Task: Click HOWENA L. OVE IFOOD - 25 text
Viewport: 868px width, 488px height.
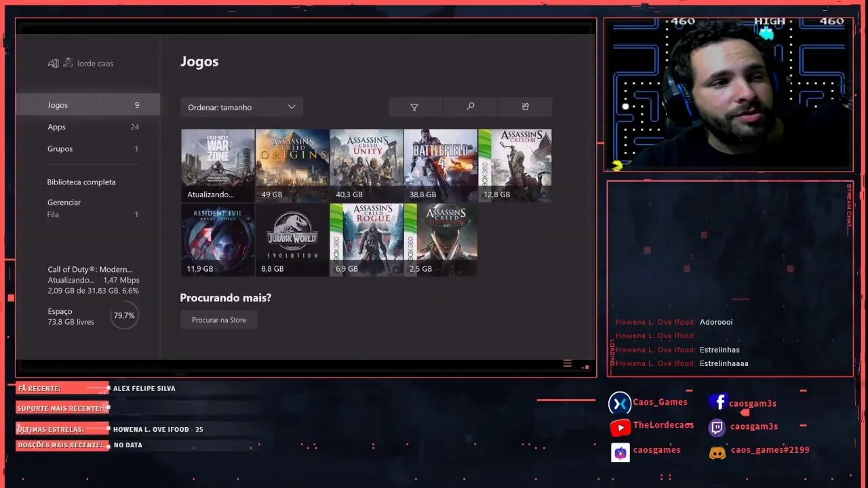Action: coord(158,429)
